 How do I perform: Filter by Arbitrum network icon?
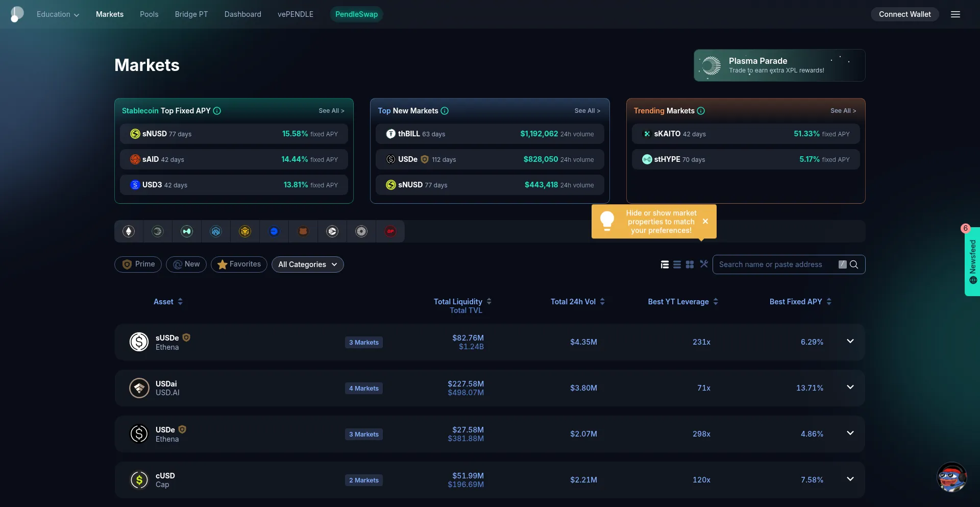(x=216, y=231)
